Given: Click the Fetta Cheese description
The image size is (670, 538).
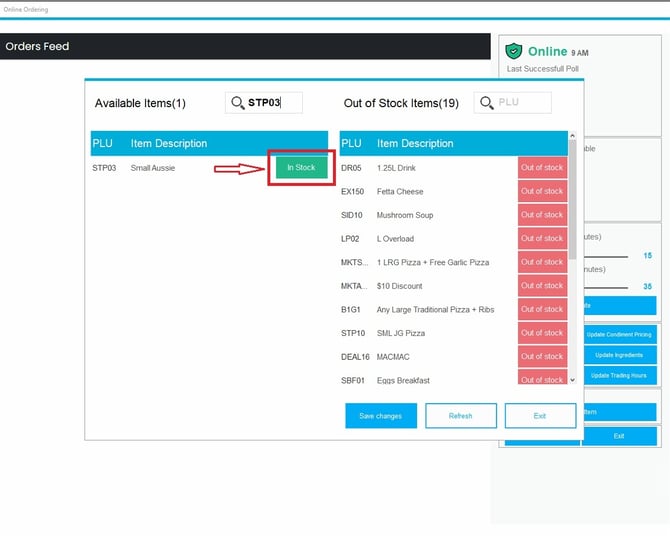Looking at the screenshot, I should [x=400, y=191].
